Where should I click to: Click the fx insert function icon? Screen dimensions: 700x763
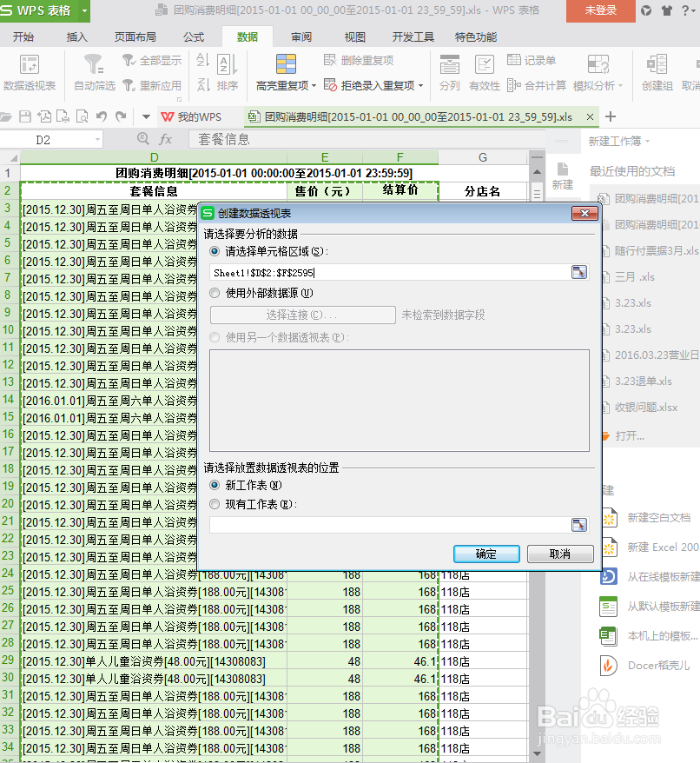(165, 140)
